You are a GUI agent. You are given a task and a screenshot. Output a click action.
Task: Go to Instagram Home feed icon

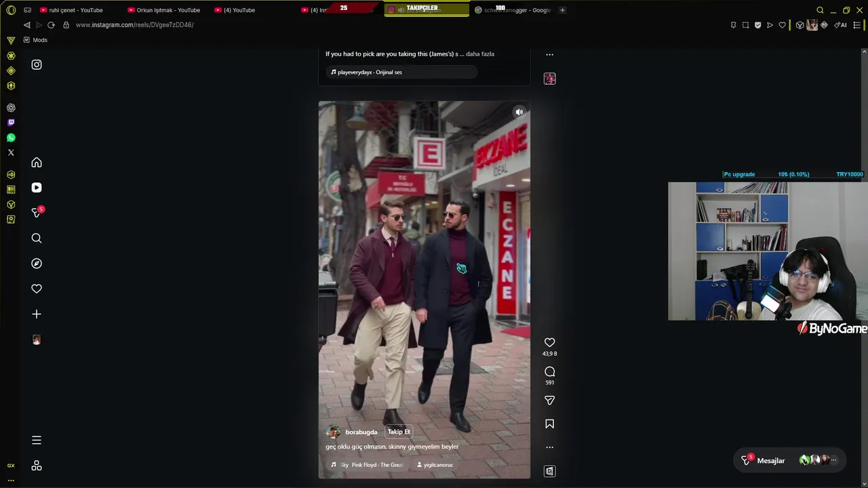tap(37, 163)
